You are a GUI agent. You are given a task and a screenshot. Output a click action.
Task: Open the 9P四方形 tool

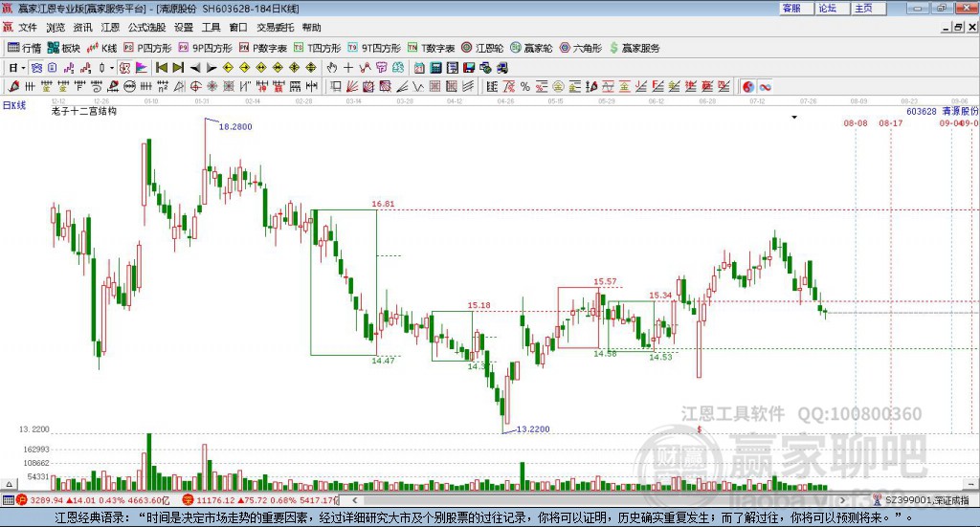click(x=205, y=48)
